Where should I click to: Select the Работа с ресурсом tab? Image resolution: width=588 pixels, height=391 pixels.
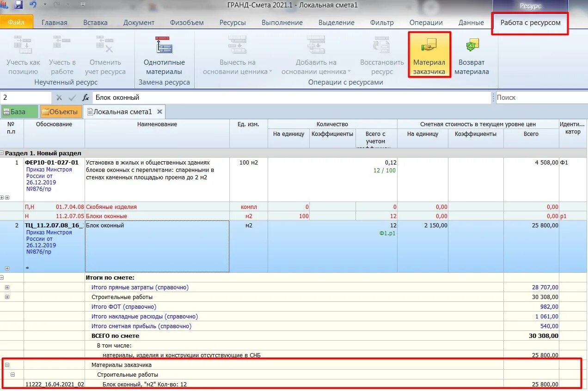530,23
